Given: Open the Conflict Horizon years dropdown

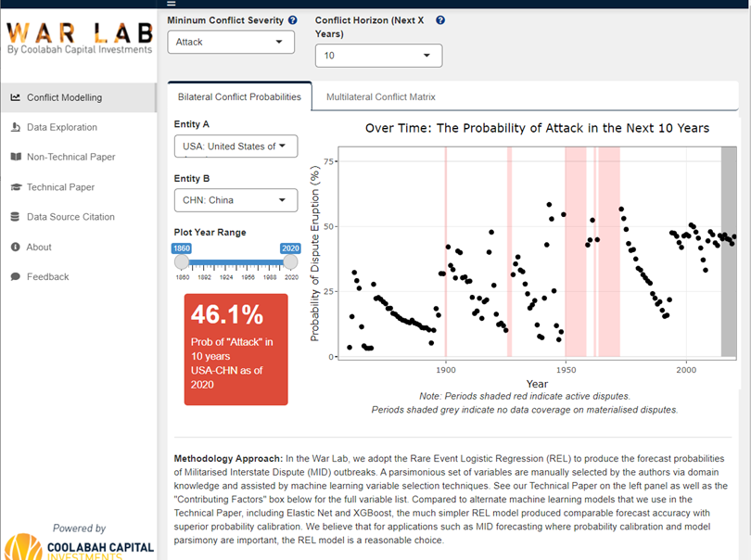Looking at the screenshot, I should click(x=378, y=56).
